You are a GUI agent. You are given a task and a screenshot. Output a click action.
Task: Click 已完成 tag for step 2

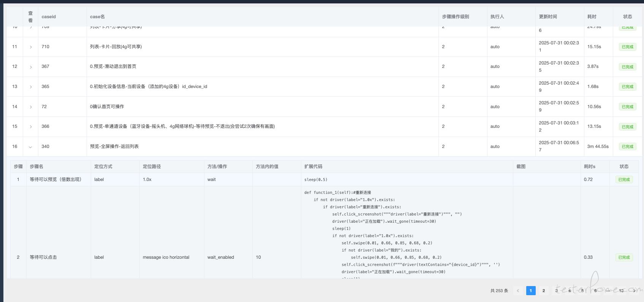point(624,258)
